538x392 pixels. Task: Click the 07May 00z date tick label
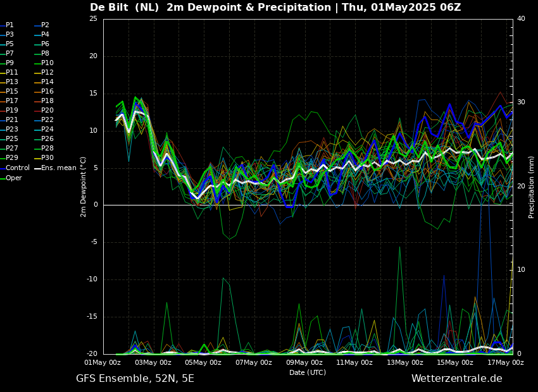click(x=254, y=362)
